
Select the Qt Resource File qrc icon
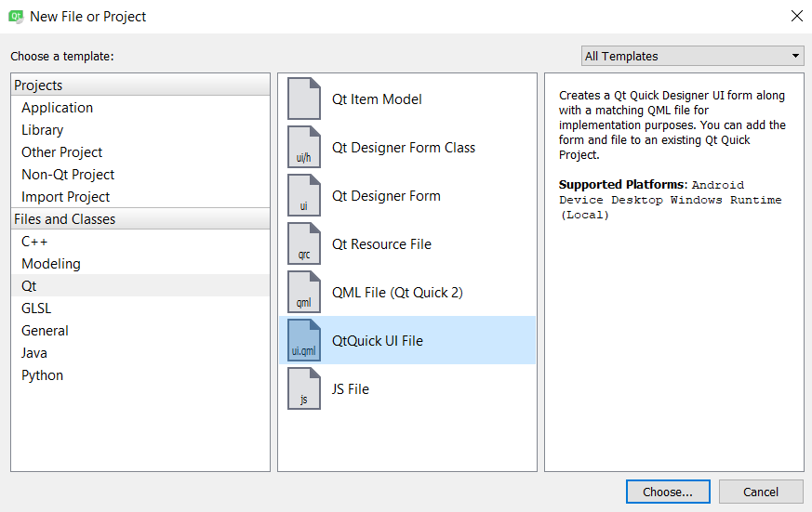(303, 244)
